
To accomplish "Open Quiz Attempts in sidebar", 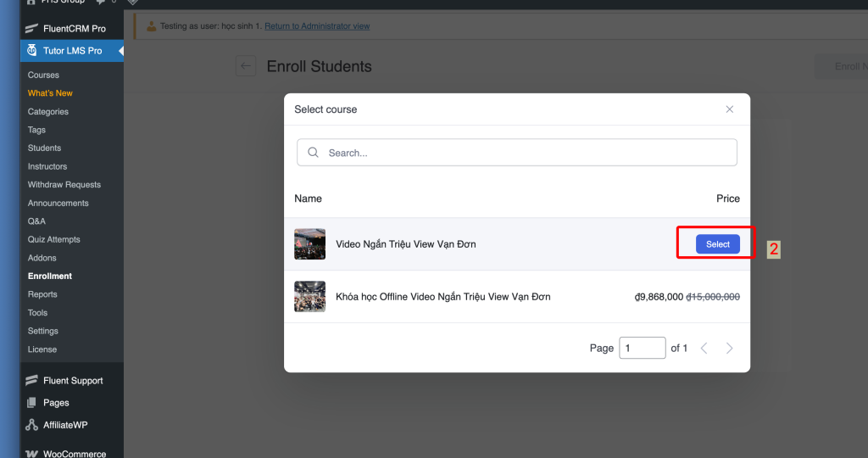I will tap(53, 239).
